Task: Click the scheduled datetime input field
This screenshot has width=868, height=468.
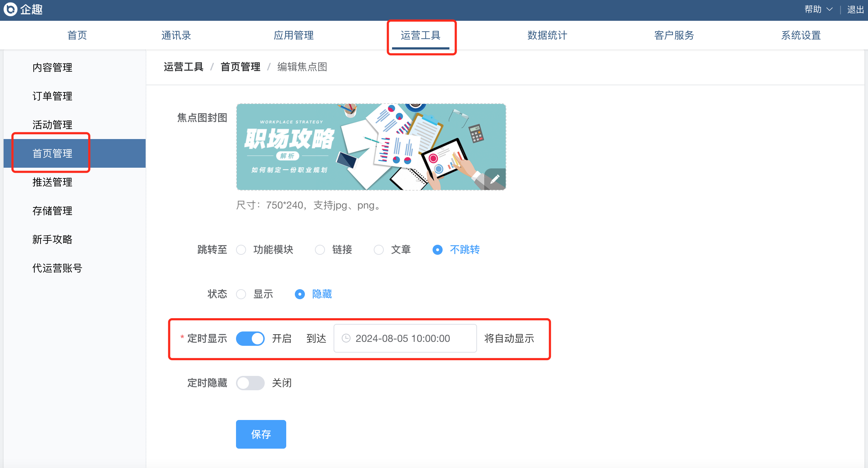Action: 405,338
